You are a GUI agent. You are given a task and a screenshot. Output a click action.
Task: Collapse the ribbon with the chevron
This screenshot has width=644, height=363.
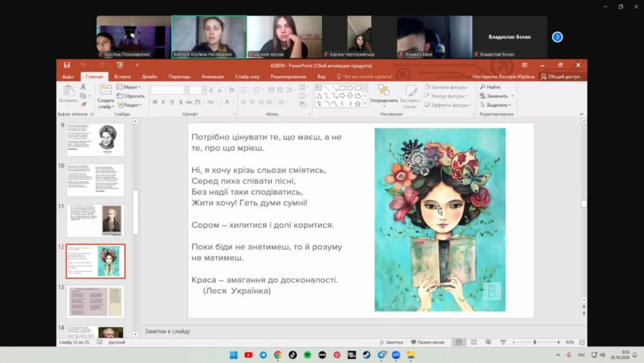tap(581, 114)
